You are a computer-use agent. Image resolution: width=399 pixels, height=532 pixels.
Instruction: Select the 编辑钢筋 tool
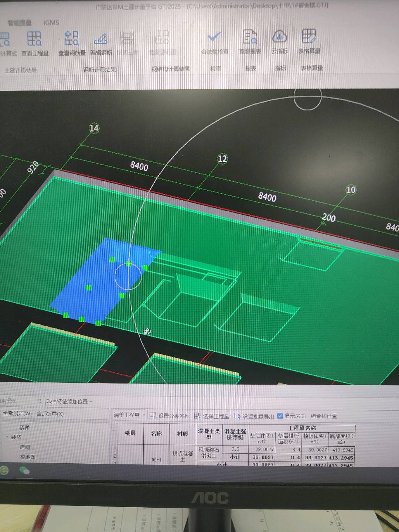pyautogui.click(x=101, y=44)
